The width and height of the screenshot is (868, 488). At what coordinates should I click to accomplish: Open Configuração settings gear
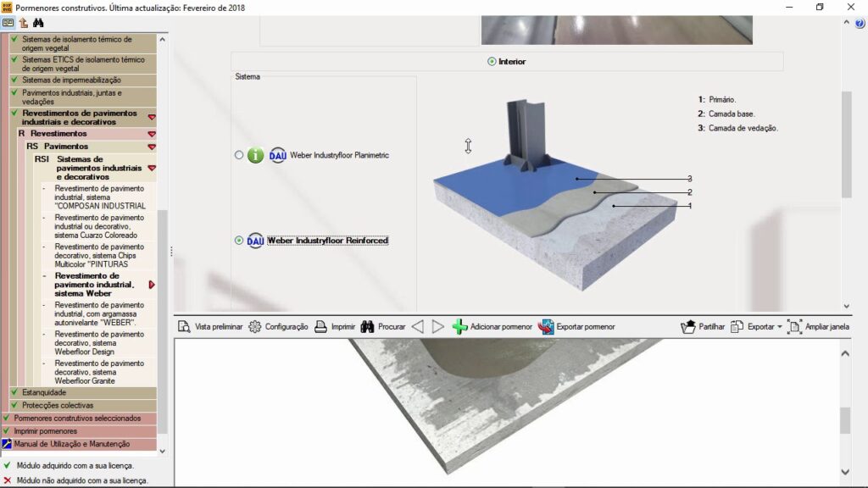278,326
